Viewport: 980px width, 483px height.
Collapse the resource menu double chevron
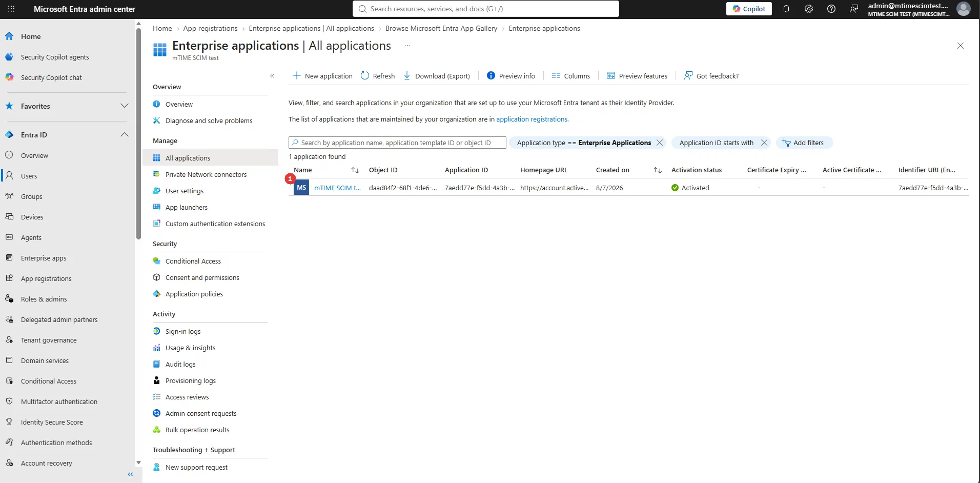tap(272, 76)
